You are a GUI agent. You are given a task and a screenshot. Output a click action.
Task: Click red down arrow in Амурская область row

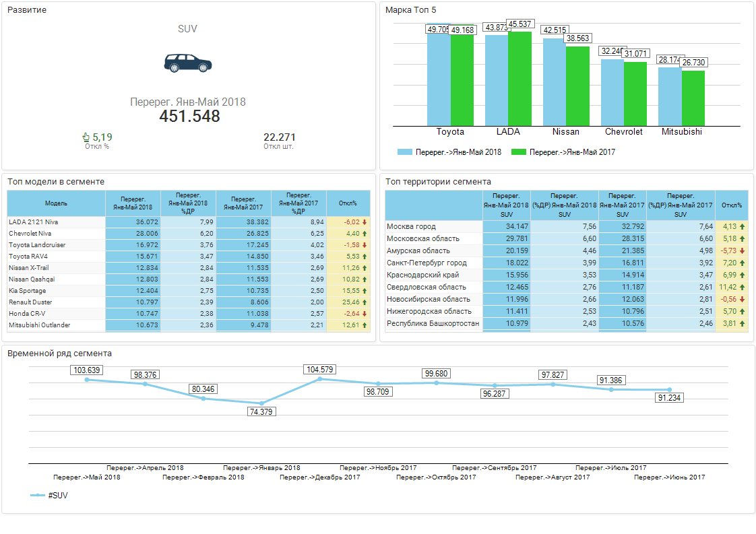tap(743, 251)
